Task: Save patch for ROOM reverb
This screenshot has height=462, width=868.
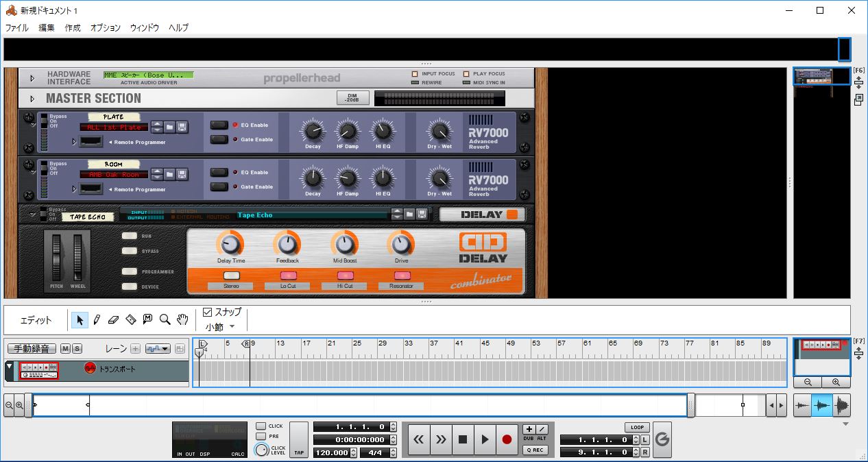Action: (x=182, y=174)
